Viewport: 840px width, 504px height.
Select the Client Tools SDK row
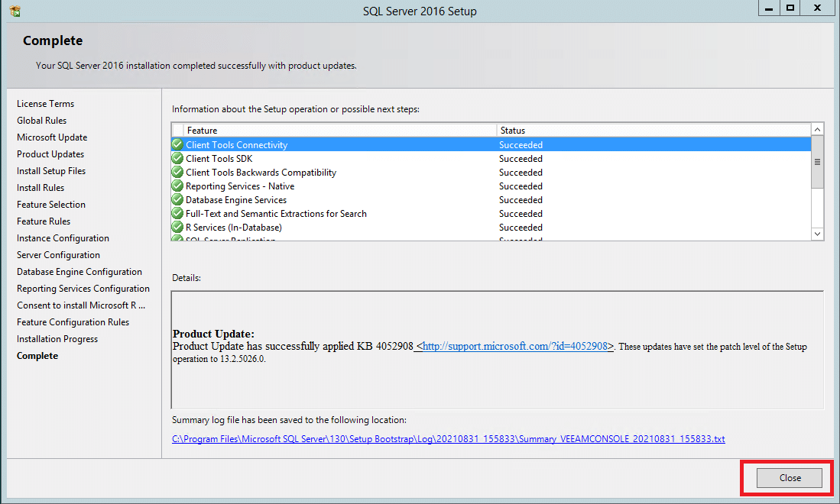[x=491, y=158]
